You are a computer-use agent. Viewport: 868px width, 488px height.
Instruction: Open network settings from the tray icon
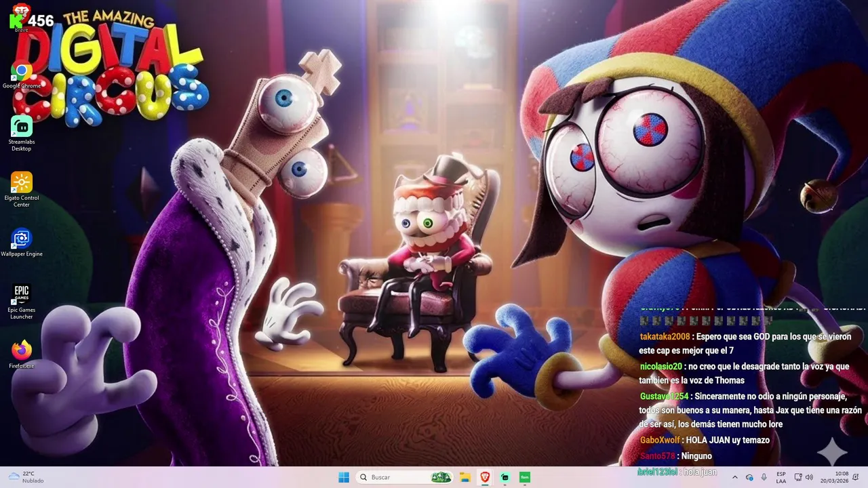pyautogui.click(x=798, y=477)
